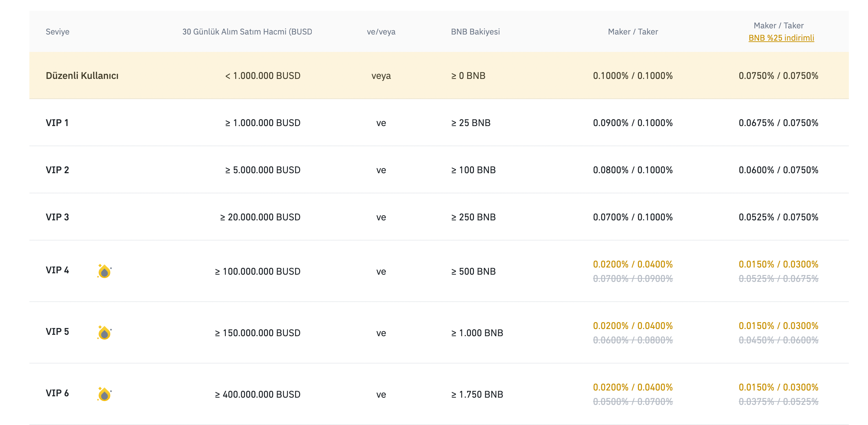Click the BNB Bakiyesi column header

(475, 32)
